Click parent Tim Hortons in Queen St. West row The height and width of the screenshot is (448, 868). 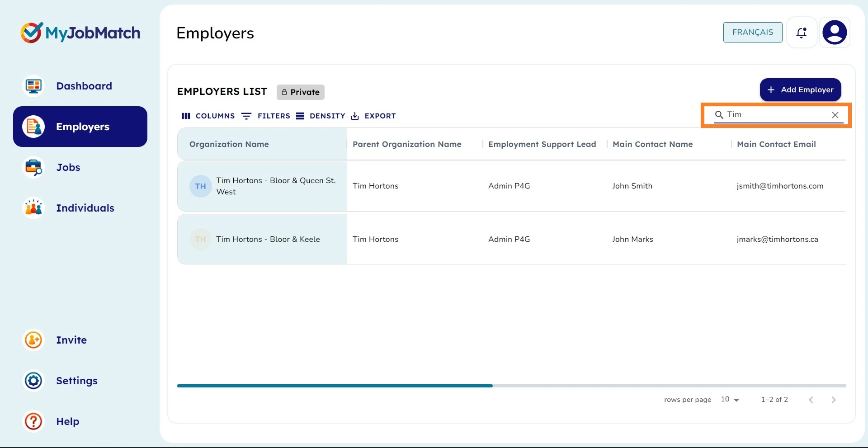[375, 186]
